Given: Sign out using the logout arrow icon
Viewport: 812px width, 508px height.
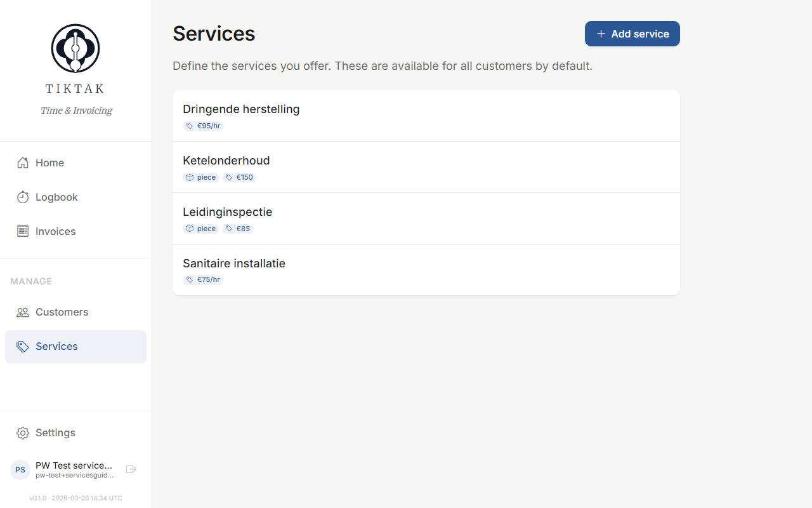Looking at the screenshot, I should [131, 469].
